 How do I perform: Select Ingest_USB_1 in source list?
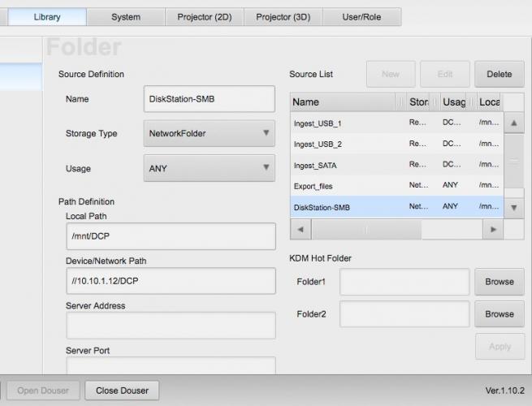click(x=347, y=123)
